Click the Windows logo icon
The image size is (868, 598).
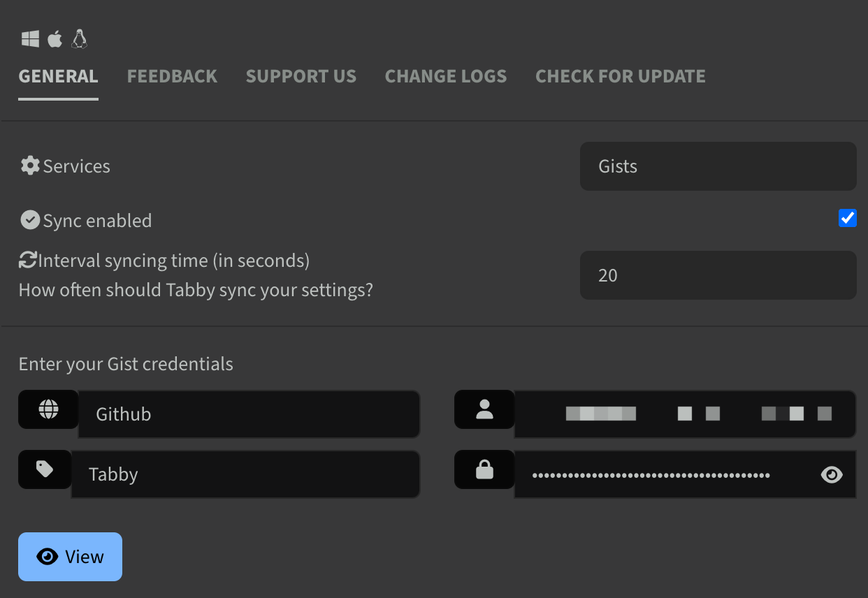click(x=30, y=38)
